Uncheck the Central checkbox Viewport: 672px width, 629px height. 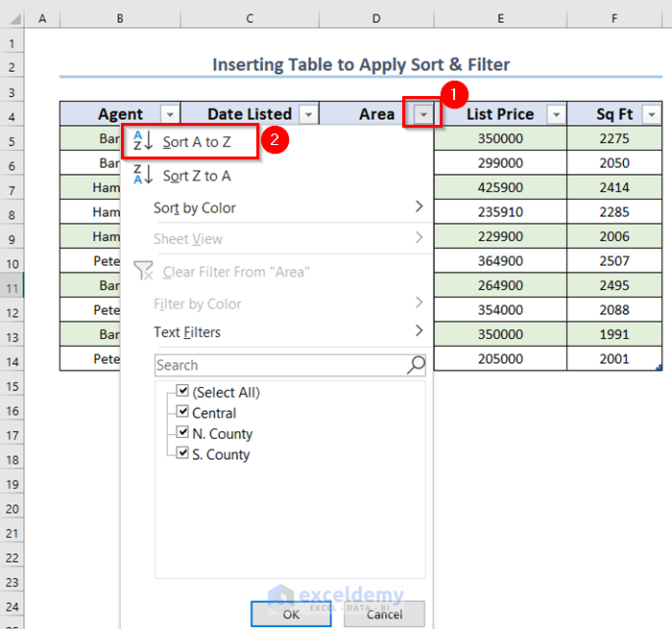[182, 411]
